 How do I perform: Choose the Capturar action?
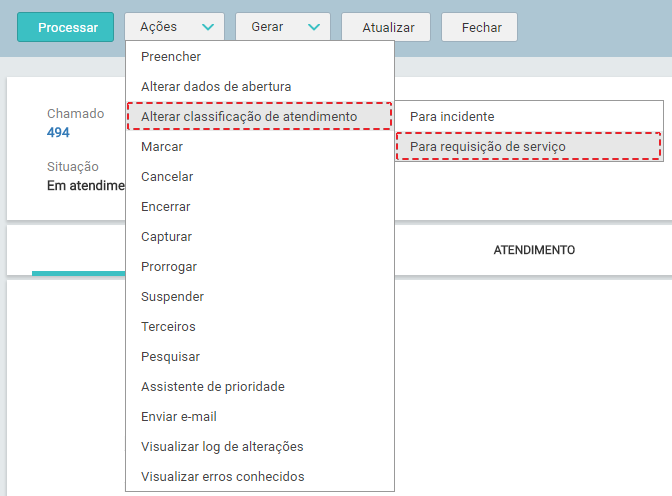point(166,237)
